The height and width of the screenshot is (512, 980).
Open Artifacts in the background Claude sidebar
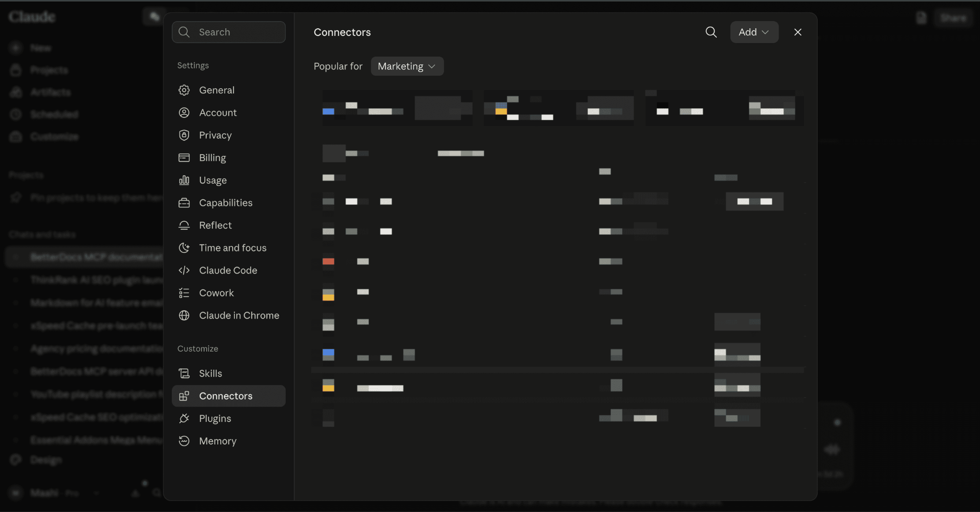(x=50, y=92)
